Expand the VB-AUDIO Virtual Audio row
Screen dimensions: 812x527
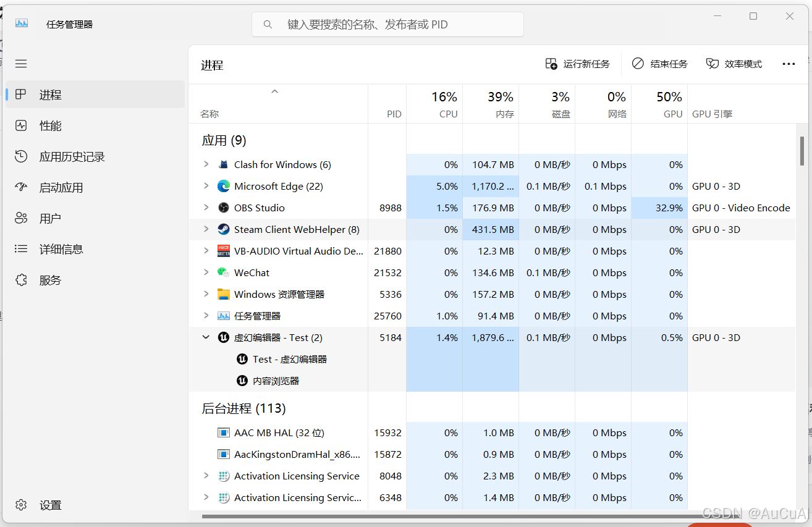[206, 251]
